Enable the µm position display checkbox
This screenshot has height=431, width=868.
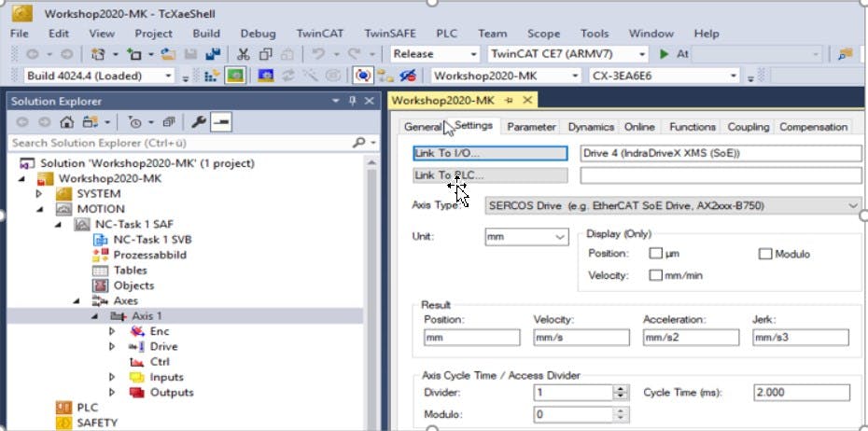[655, 254]
